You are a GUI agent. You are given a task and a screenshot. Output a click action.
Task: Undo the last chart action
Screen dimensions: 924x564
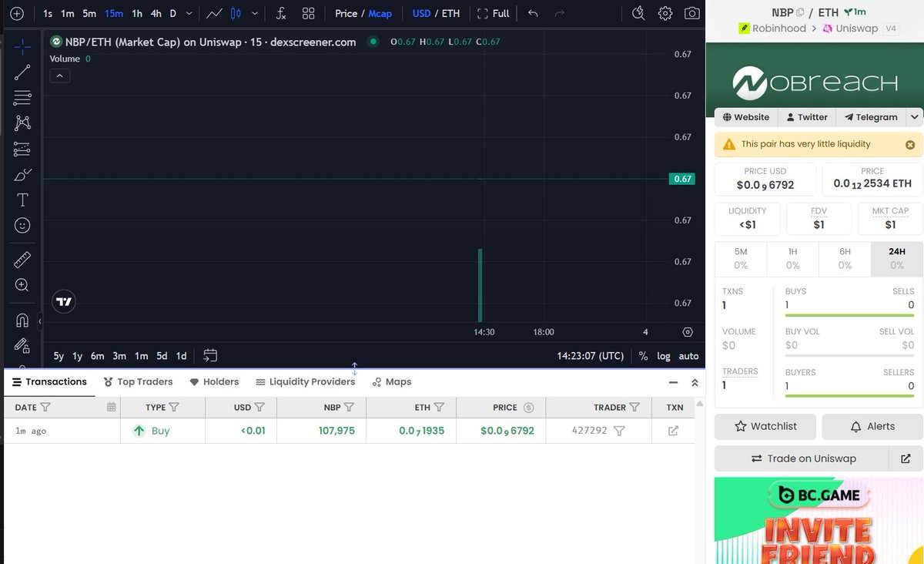point(533,13)
